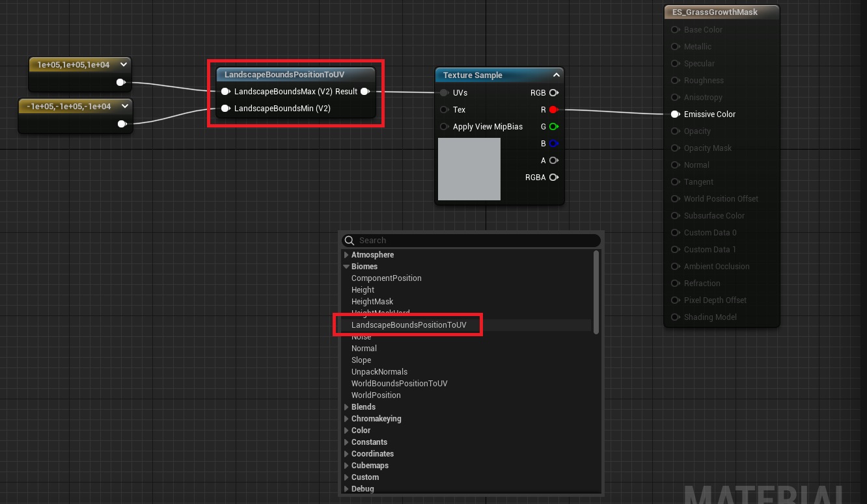
Task: Click the Texture Sample G green output pin
Action: [x=553, y=127]
